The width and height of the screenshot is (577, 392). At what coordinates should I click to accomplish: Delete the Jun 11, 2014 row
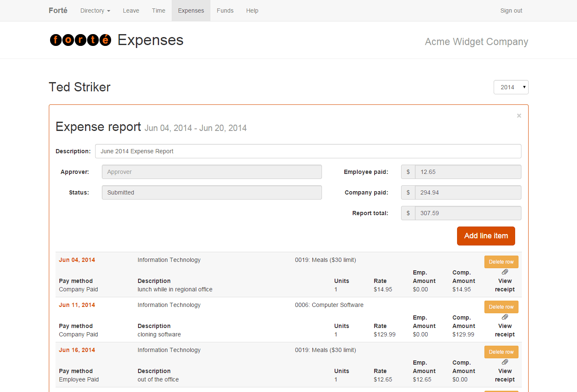click(501, 307)
